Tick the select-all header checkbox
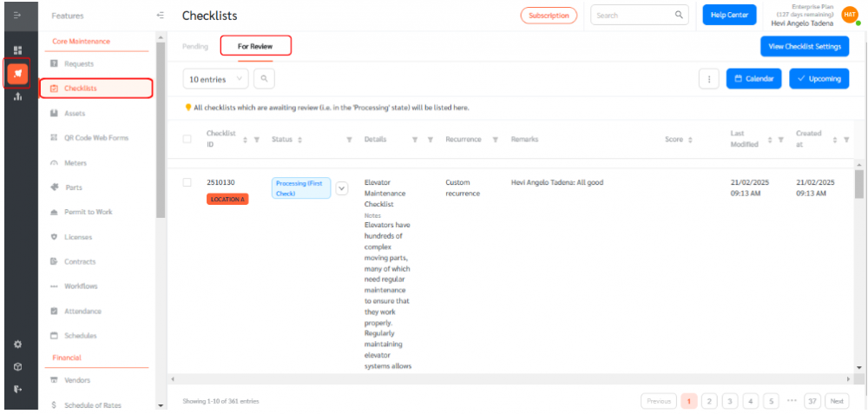This screenshot has width=868, height=414. [x=187, y=139]
